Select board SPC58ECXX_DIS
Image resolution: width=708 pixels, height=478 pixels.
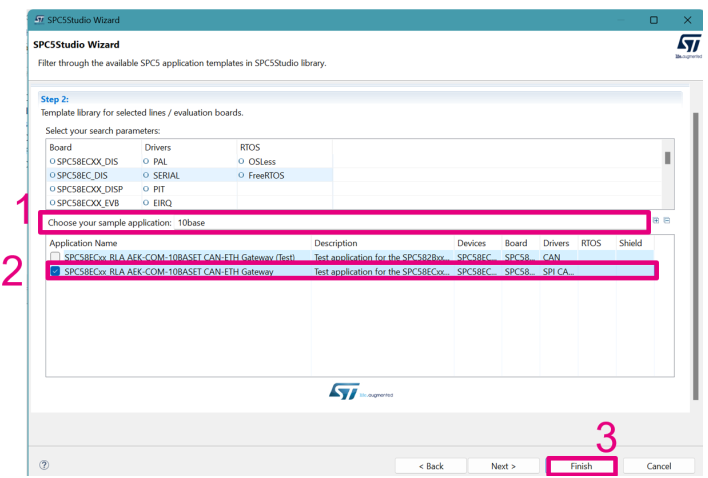[84, 161]
